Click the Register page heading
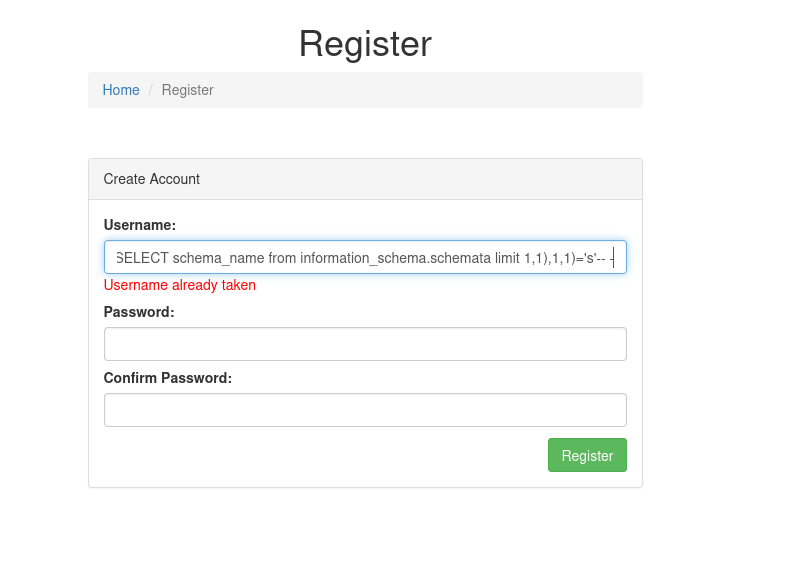The image size is (803, 566). 365,44
